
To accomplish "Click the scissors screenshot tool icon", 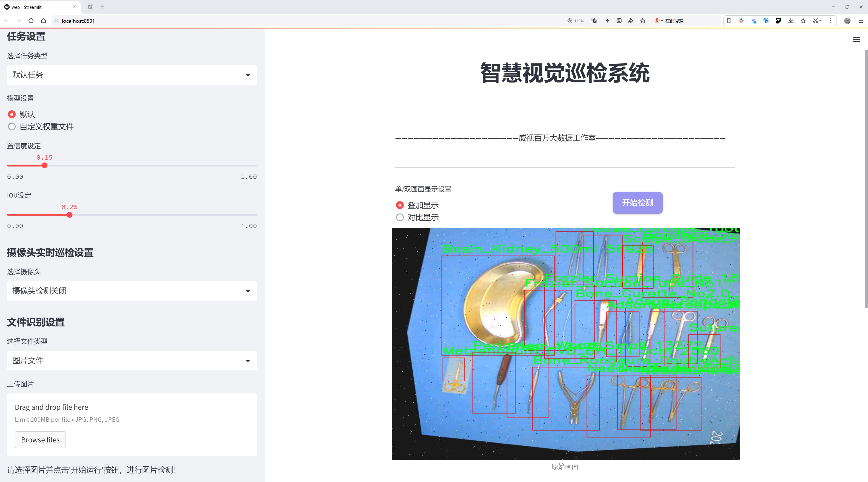I will click(815, 21).
